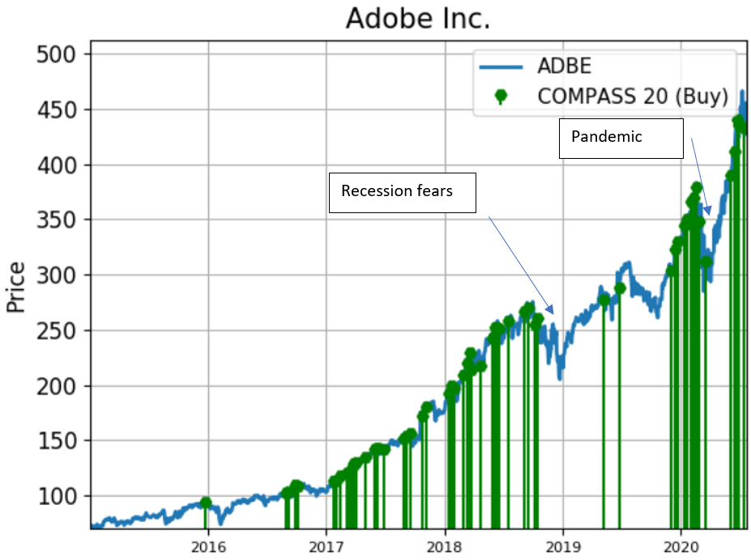This screenshot has height=560, width=751.
Task: Select the COMPASS 20 (Buy) legend text
Action: pyautogui.click(x=633, y=96)
